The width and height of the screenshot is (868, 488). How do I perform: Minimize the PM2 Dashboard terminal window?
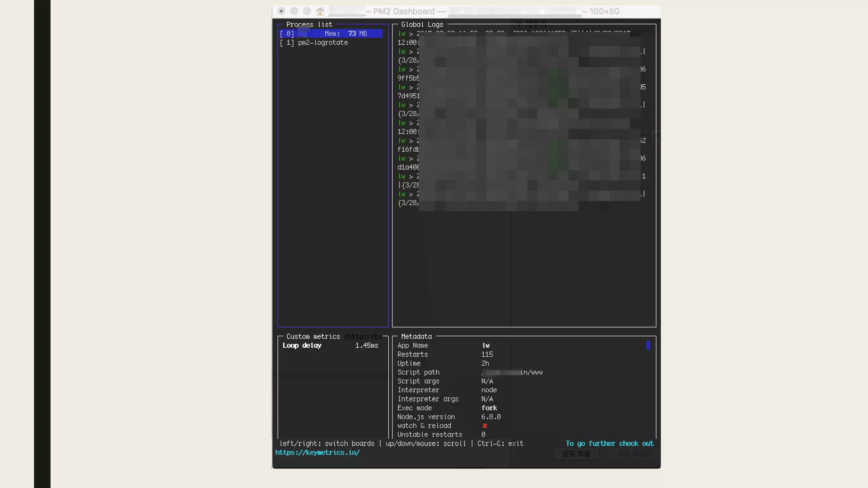point(294,11)
